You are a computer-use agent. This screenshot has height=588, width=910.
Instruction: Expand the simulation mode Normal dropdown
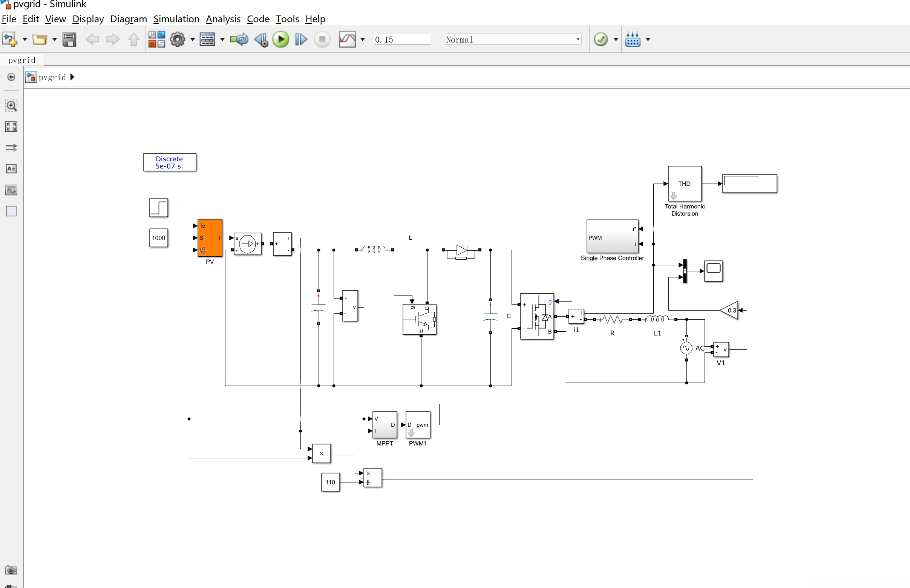click(x=578, y=39)
